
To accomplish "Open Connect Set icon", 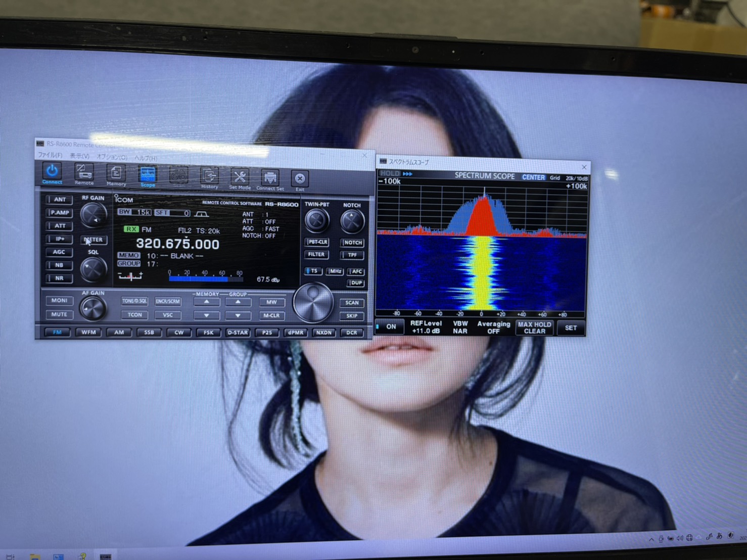I will tap(270, 180).
